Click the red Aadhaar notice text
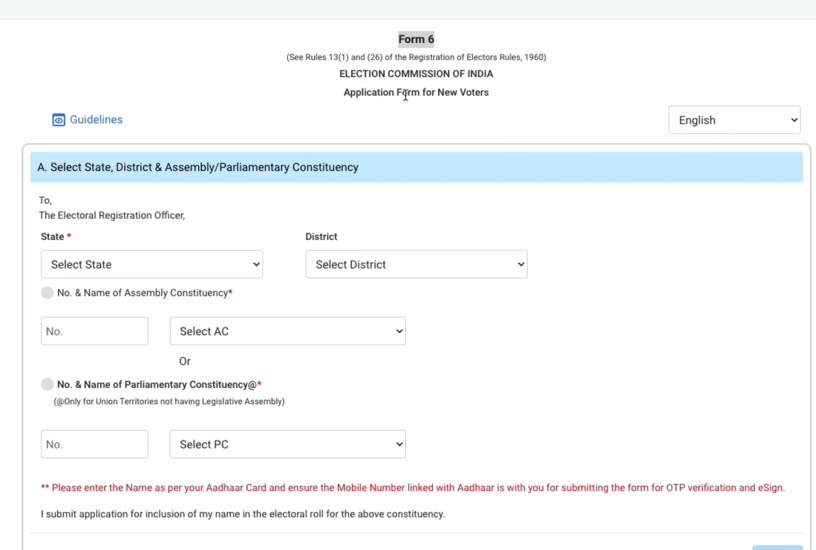The image size is (816, 550). [413, 488]
